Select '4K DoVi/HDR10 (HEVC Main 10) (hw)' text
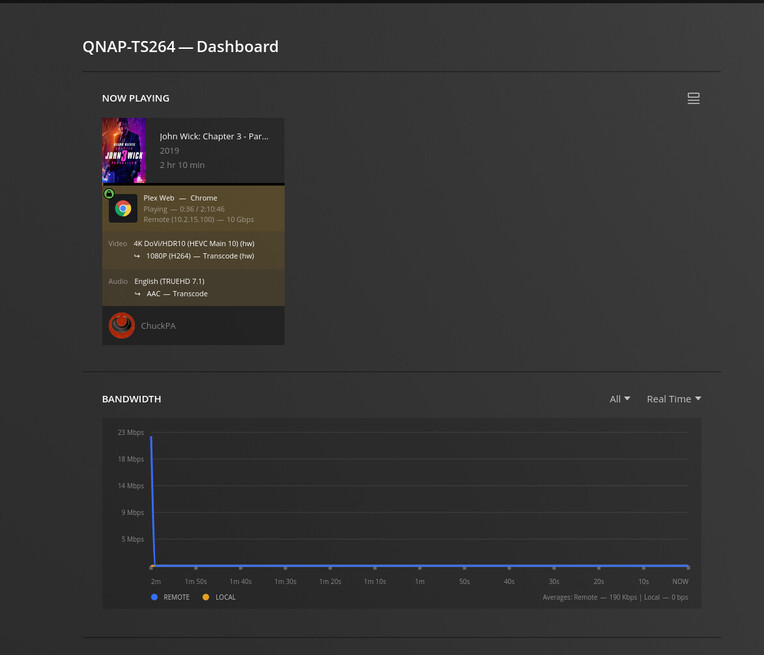The height and width of the screenshot is (655, 764). point(194,244)
